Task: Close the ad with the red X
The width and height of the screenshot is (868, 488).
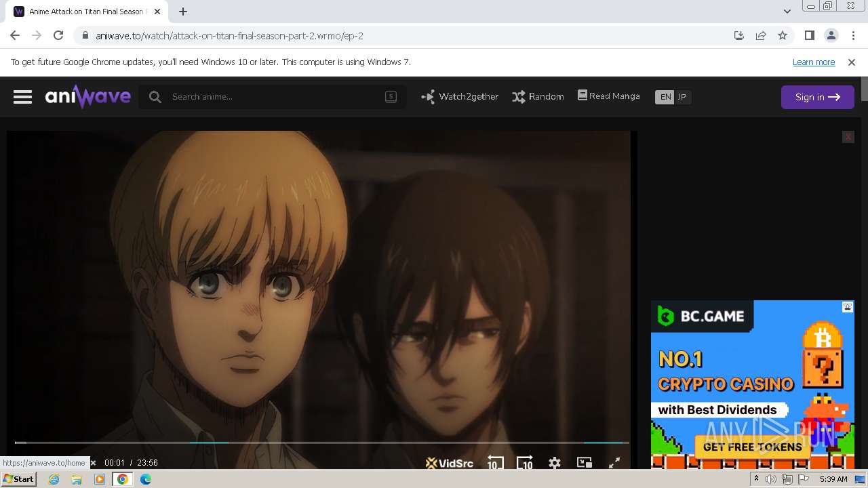Action: [x=848, y=137]
